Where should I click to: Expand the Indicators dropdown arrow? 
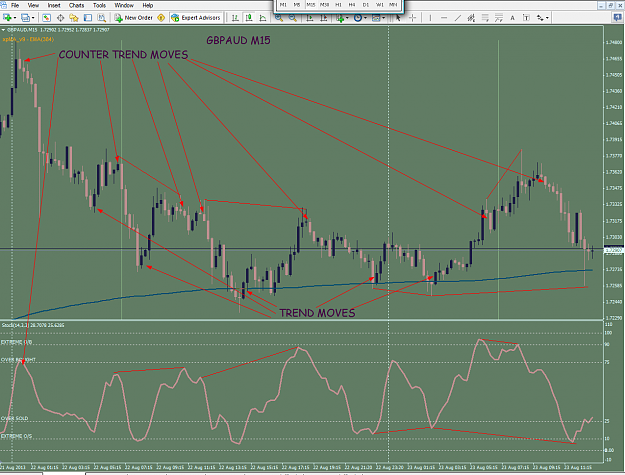pyautogui.click(x=347, y=18)
